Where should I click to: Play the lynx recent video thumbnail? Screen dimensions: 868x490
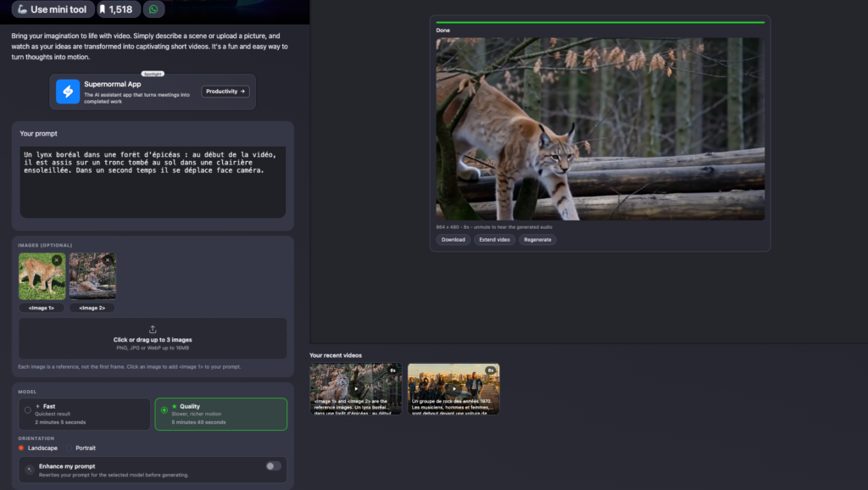356,388
